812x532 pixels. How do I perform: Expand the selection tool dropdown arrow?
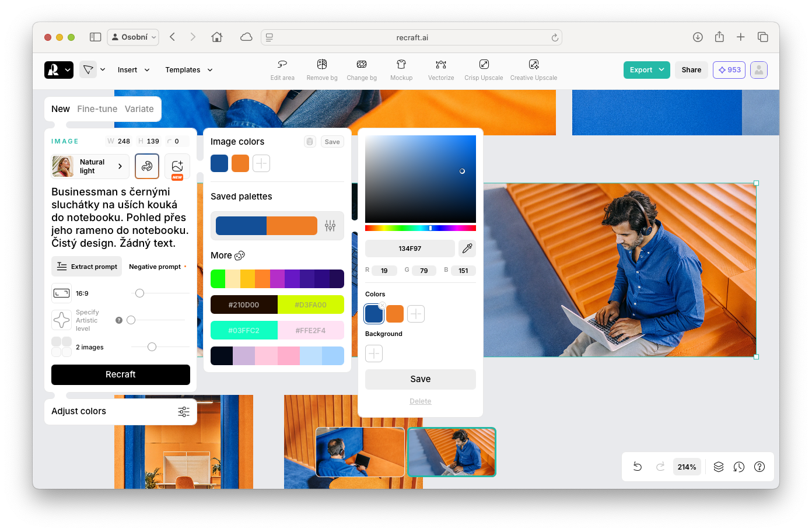click(x=103, y=69)
